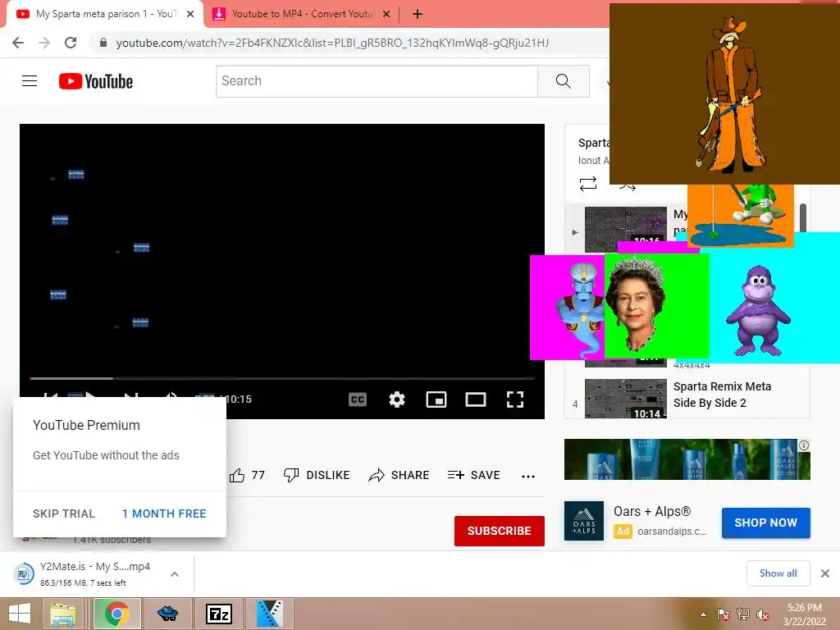Go to YouTube home via logo

tap(96, 81)
